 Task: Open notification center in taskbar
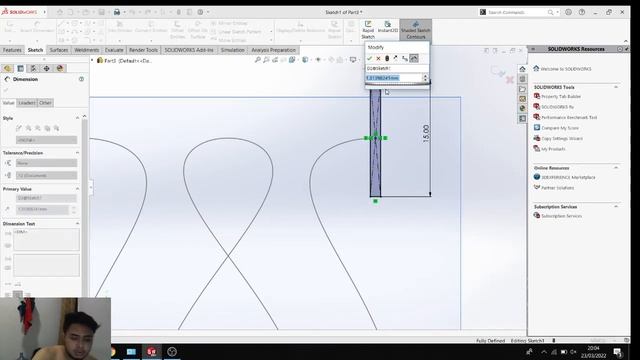617,352
